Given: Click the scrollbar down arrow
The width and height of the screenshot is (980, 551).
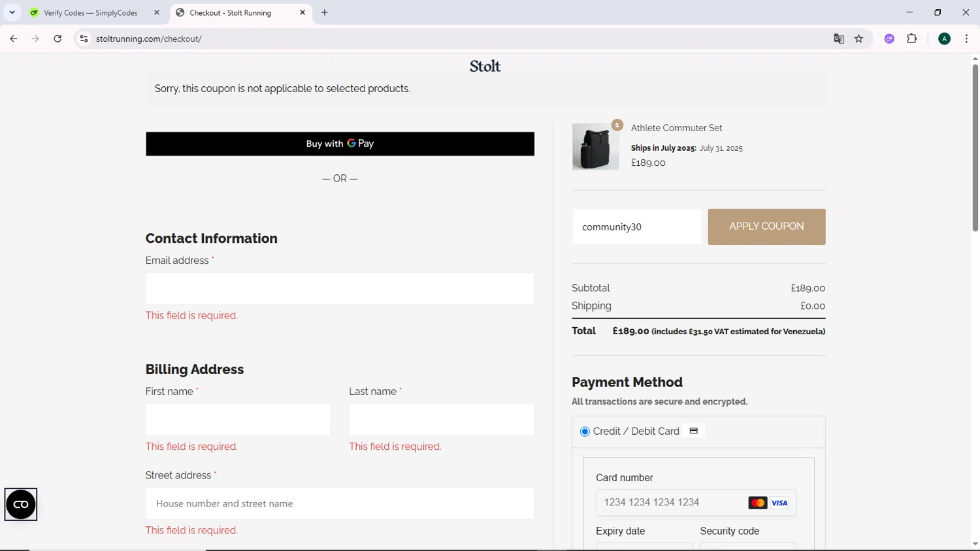Looking at the screenshot, I should tap(975, 544).
